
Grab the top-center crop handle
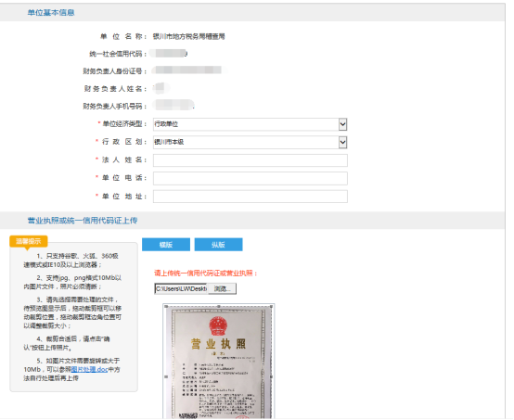tap(219, 306)
